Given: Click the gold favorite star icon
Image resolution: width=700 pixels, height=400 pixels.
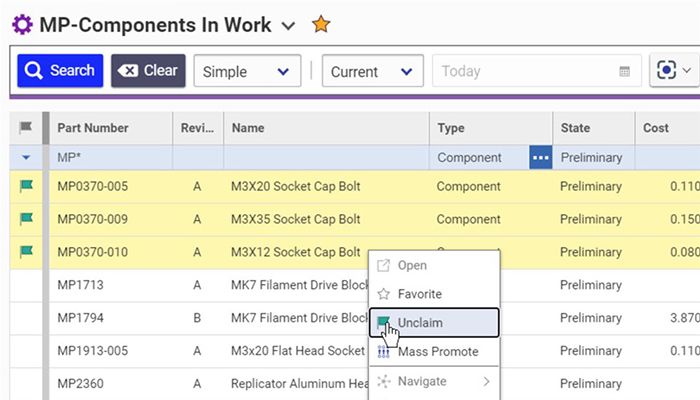Looking at the screenshot, I should [x=321, y=25].
